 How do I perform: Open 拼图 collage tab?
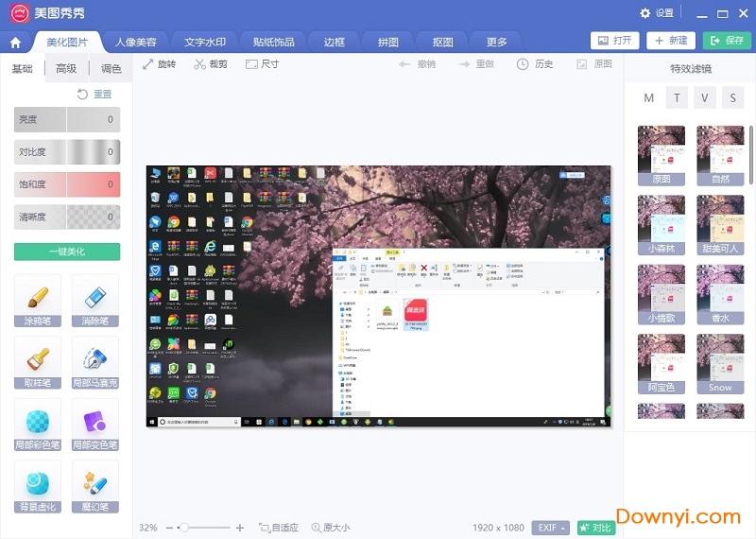(x=388, y=42)
